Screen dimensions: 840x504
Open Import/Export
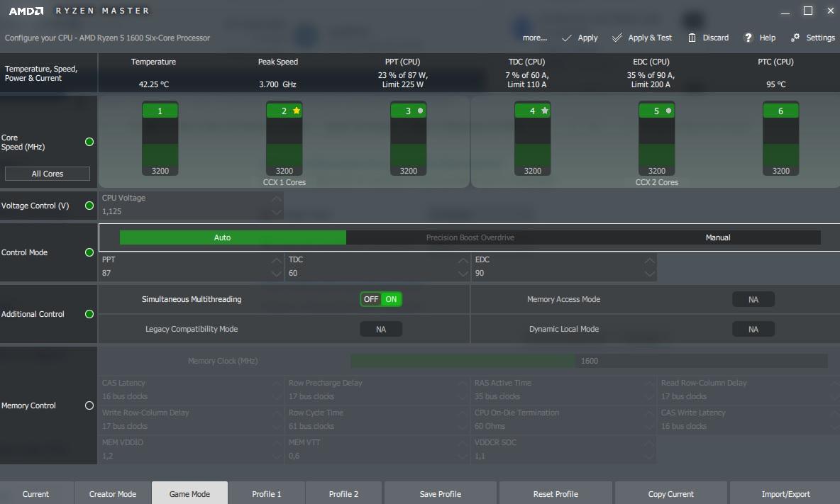(785, 494)
